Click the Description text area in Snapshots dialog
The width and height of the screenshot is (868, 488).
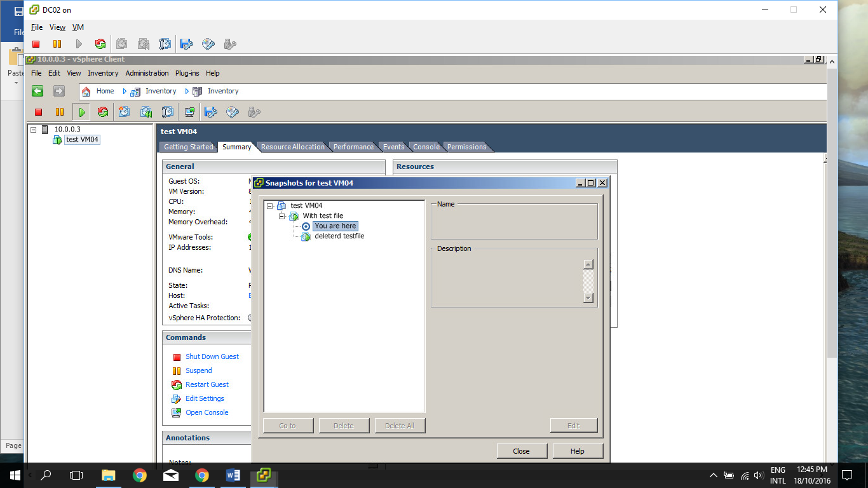tap(507, 281)
